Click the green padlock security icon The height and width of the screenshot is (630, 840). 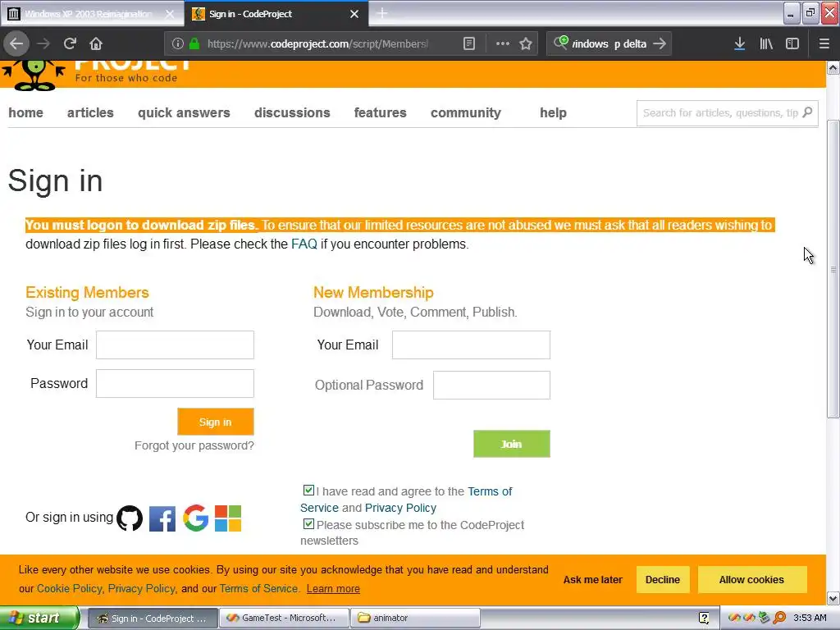click(194, 43)
